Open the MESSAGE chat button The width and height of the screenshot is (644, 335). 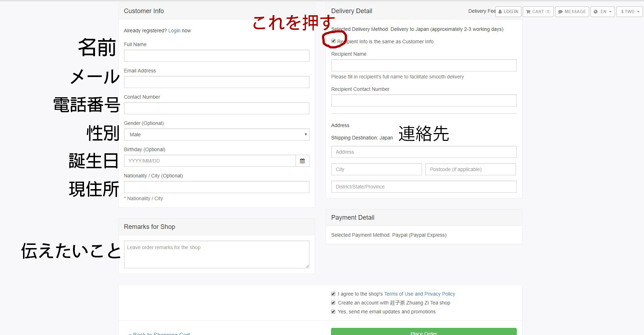click(572, 12)
